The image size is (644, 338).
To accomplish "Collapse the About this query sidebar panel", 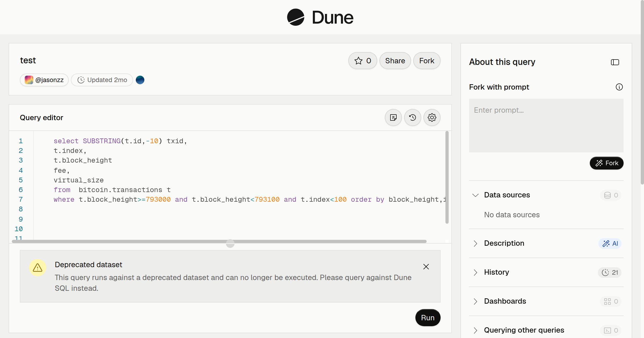I will pyautogui.click(x=615, y=62).
